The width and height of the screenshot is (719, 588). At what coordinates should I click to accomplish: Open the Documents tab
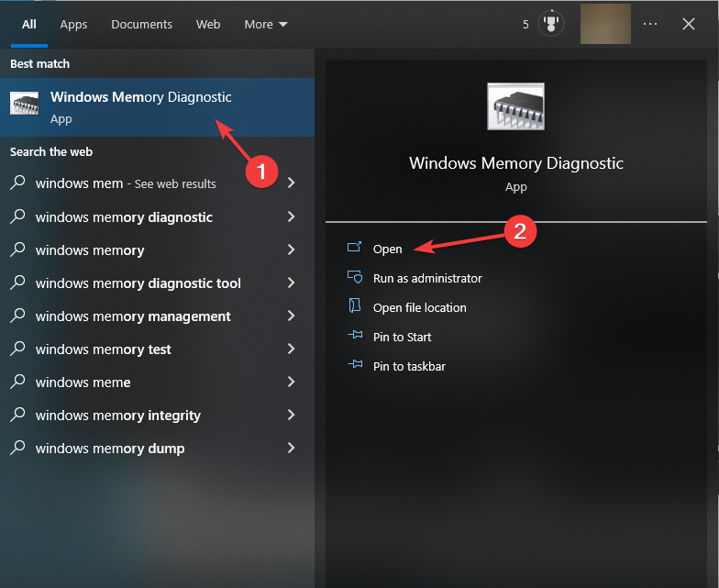pos(141,24)
